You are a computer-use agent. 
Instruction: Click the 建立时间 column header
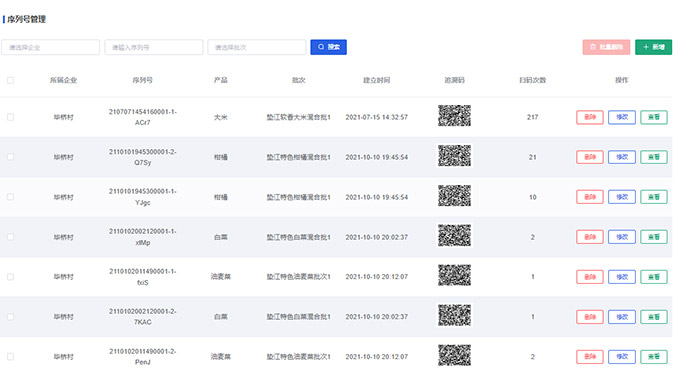[x=376, y=80]
